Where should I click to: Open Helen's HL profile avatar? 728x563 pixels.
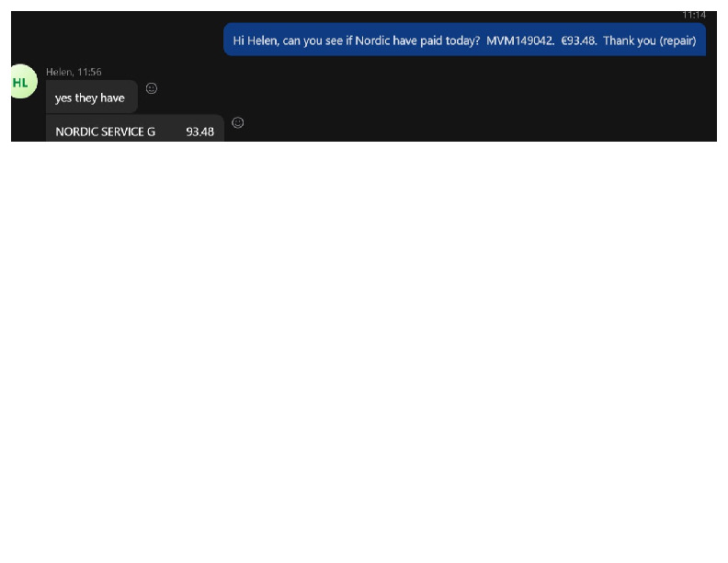coord(21,83)
